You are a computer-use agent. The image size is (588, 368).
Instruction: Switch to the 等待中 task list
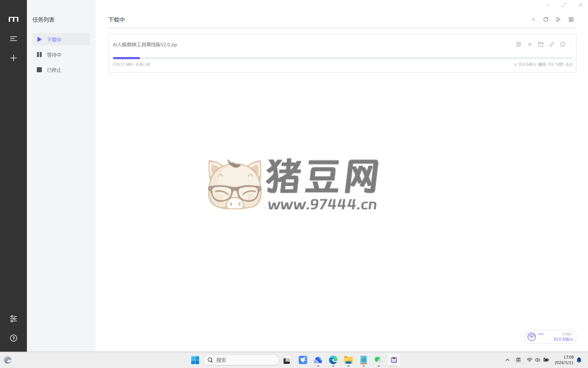pyautogui.click(x=54, y=55)
